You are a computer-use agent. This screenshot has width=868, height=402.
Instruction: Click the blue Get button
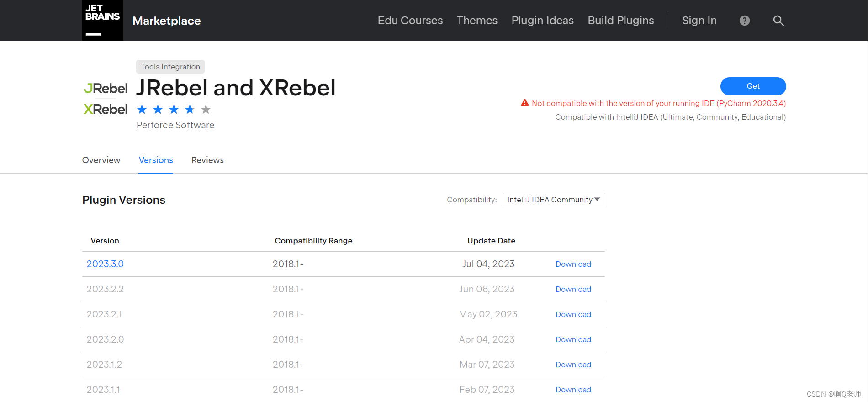pos(753,86)
